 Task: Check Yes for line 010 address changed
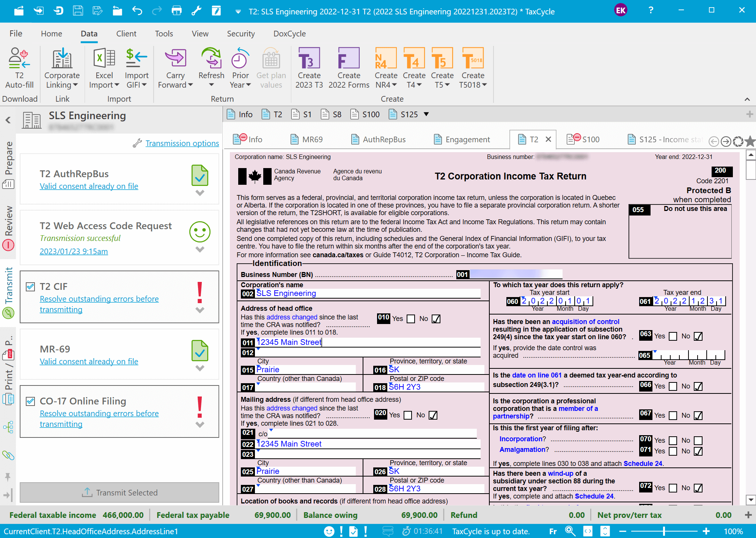click(411, 319)
